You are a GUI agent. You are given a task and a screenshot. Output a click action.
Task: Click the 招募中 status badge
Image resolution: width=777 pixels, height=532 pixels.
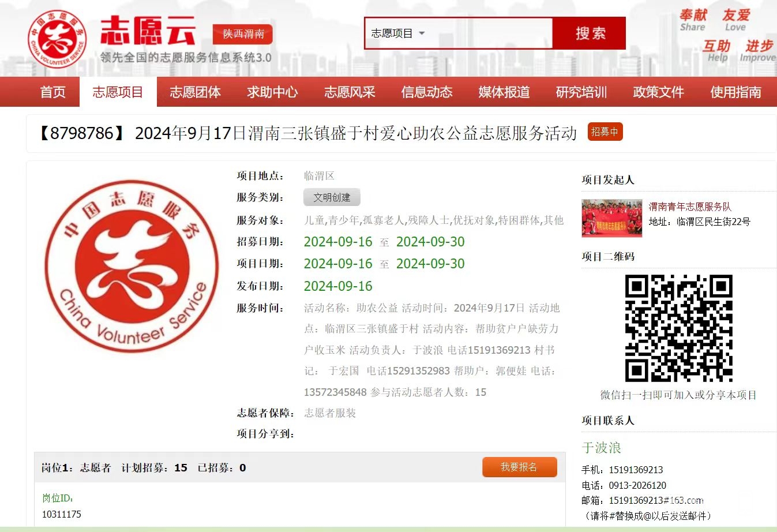click(x=605, y=132)
